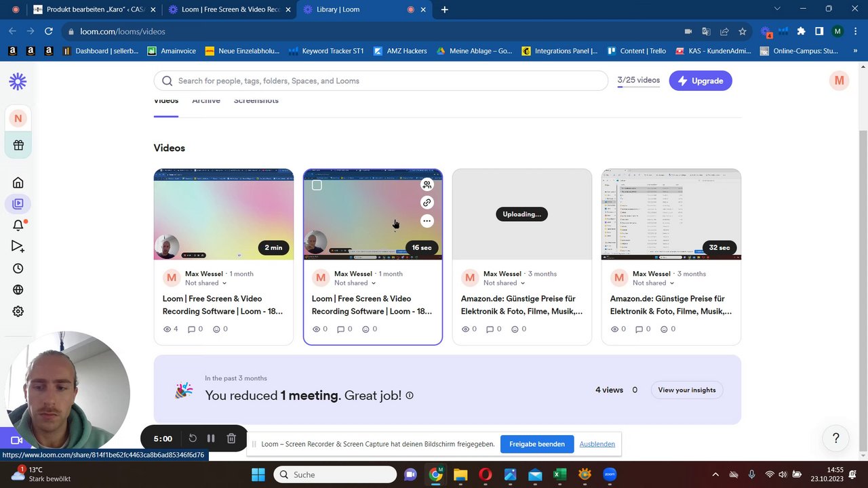Open the Keyword Tracker ST1 bookmark

pyautogui.click(x=326, y=51)
